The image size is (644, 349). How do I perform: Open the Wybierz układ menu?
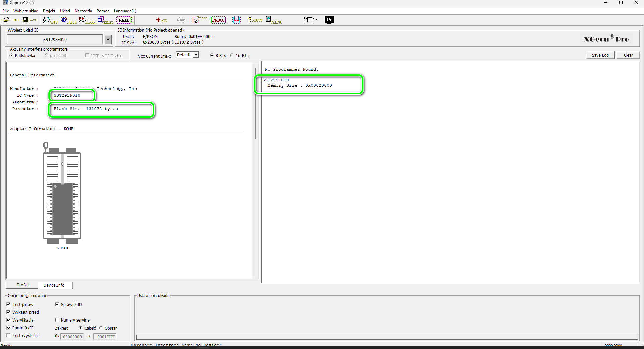click(26, 11)
